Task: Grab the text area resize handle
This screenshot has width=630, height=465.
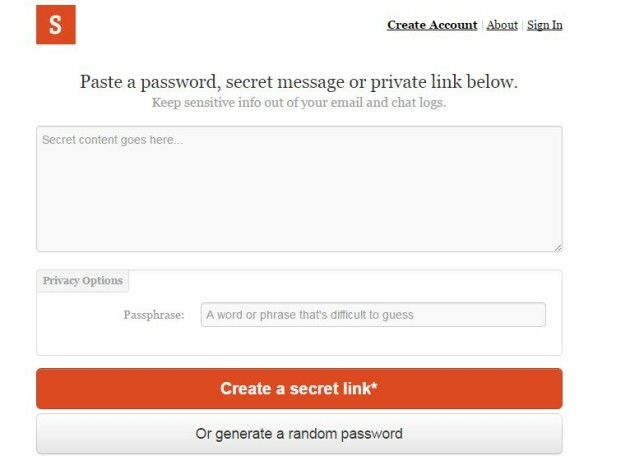Action: 557,247
